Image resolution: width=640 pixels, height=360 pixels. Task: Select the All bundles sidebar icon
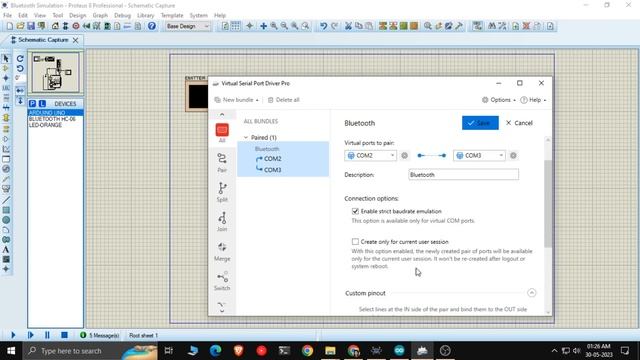pyautogui.click(x=222, y=133)
